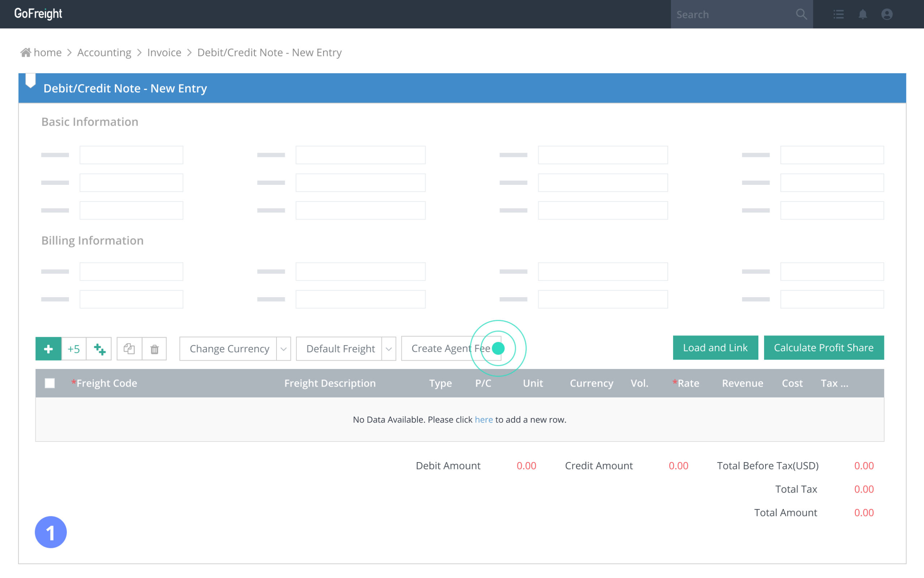Click the double-plus add multiple icon
The width and height of the screenshot is (924, 578).
click(99, 349)
